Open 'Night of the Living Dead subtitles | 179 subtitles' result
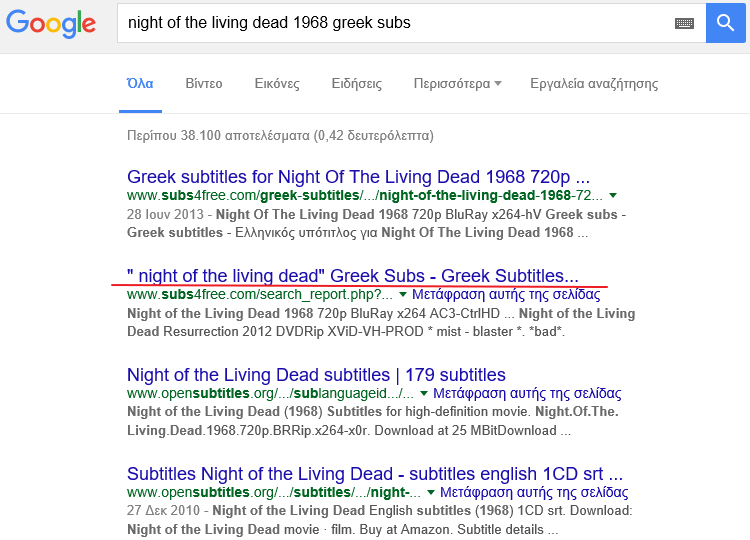Viewport: 750px width, 540px height. (316, 375)
